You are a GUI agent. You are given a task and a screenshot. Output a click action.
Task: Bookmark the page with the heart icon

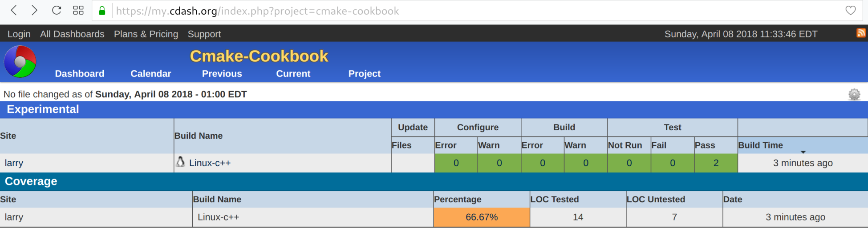[850, 11]
